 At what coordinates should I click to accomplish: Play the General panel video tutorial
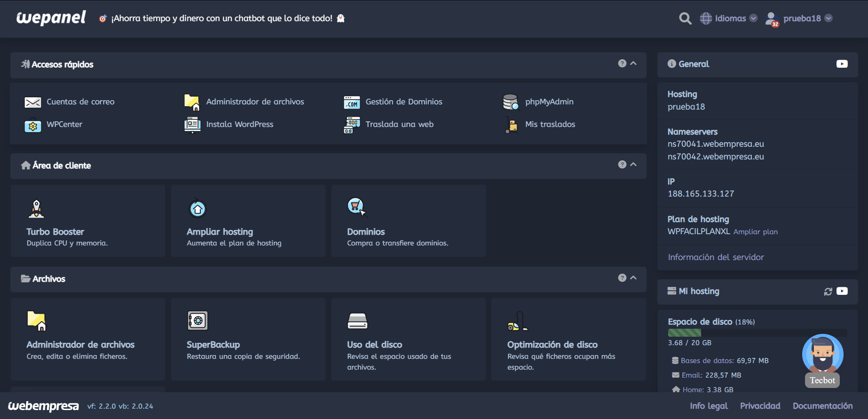(842, 64)
